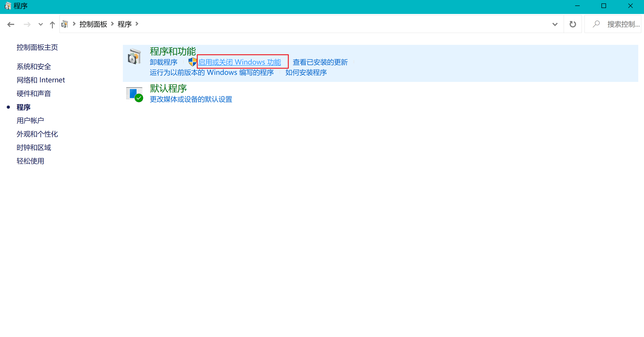Go to 控制面板主页
The height and width of the screenshot is (337, 644).
(x=37, y=47)
